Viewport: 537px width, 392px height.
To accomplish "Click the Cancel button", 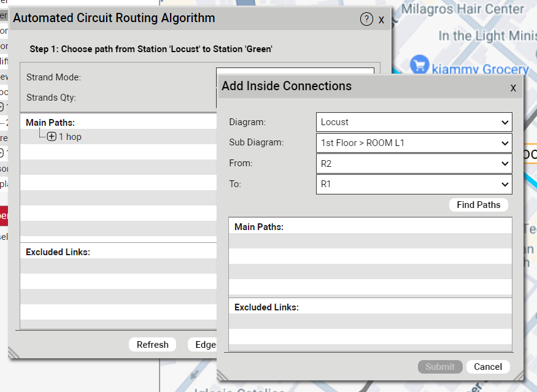I will pyautogui.click(x=488, y=367).
